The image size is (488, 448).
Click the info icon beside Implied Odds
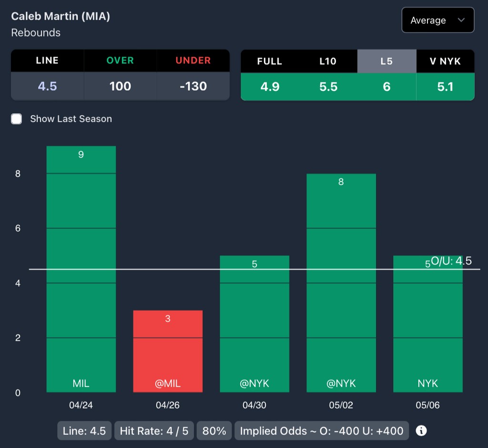click(x=421, y=431)
